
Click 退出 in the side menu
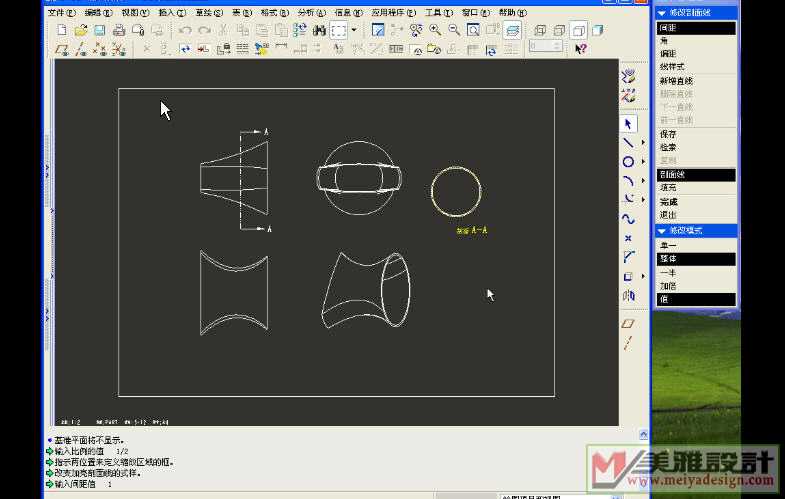[x=668, y=215]
